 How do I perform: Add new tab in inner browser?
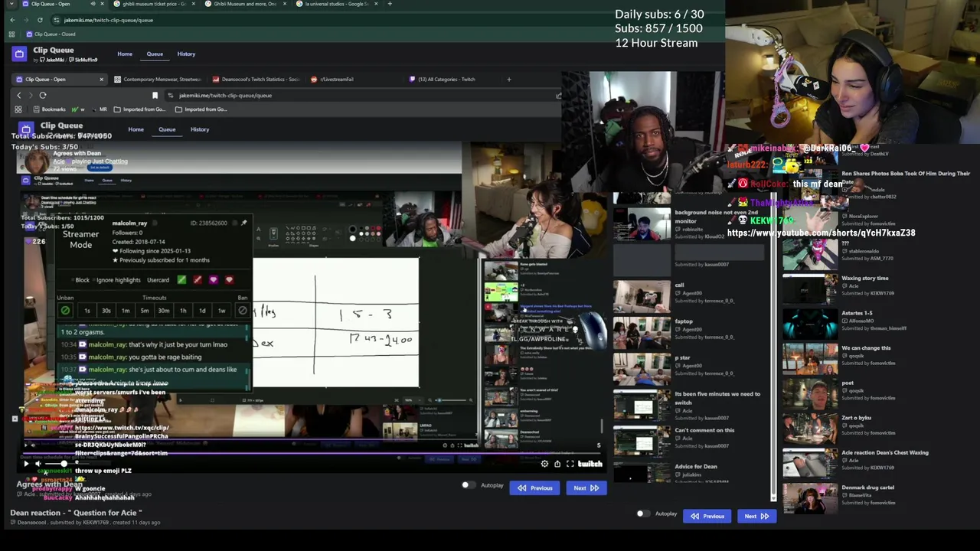pyautogui.click(x=508, y=80)
